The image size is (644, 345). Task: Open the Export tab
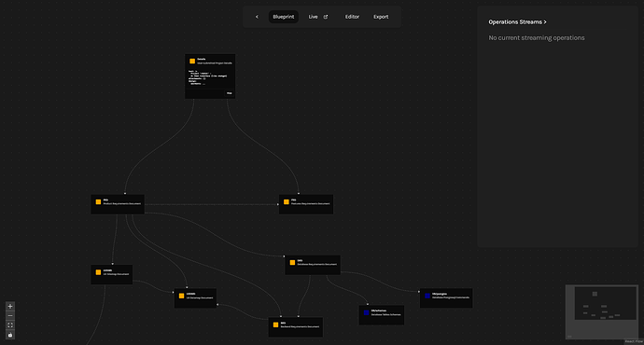pyautogui.click(x=381, y=17)
